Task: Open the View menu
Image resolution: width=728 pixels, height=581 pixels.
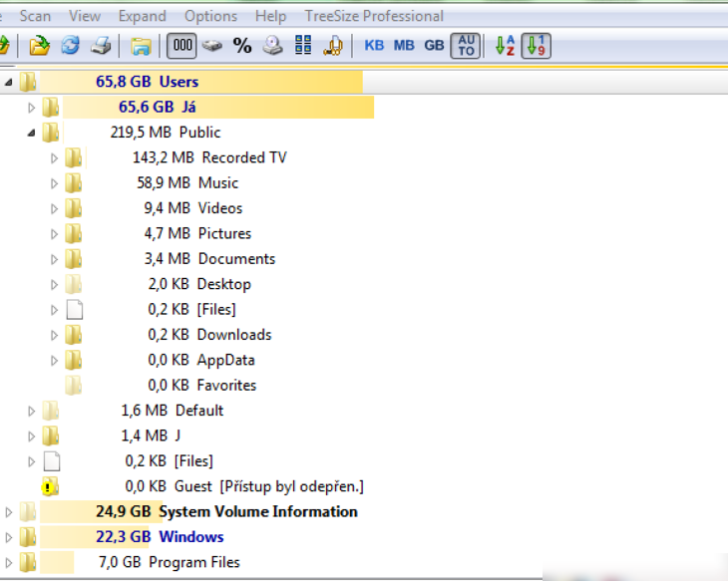Action: (x=85, y=16)
